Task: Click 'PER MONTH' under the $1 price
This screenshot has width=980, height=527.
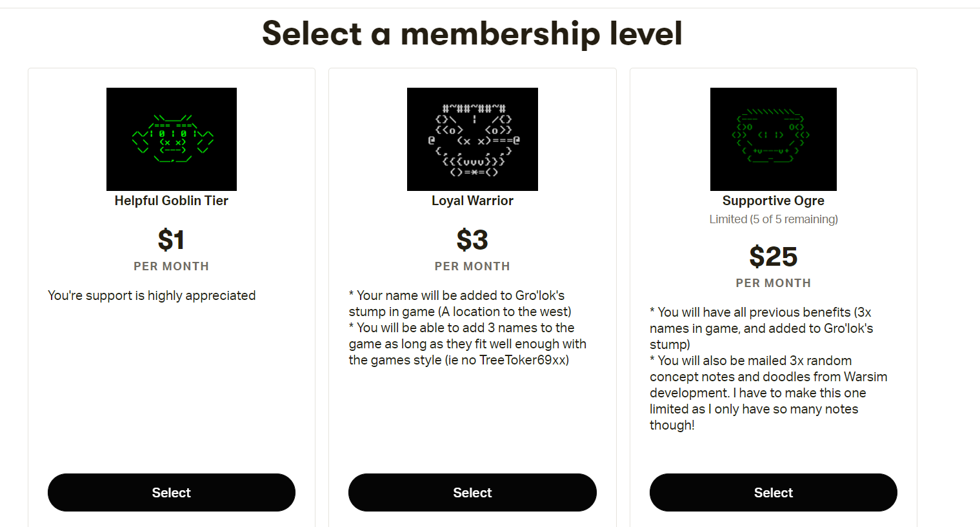Action: (x=171, y=266)
